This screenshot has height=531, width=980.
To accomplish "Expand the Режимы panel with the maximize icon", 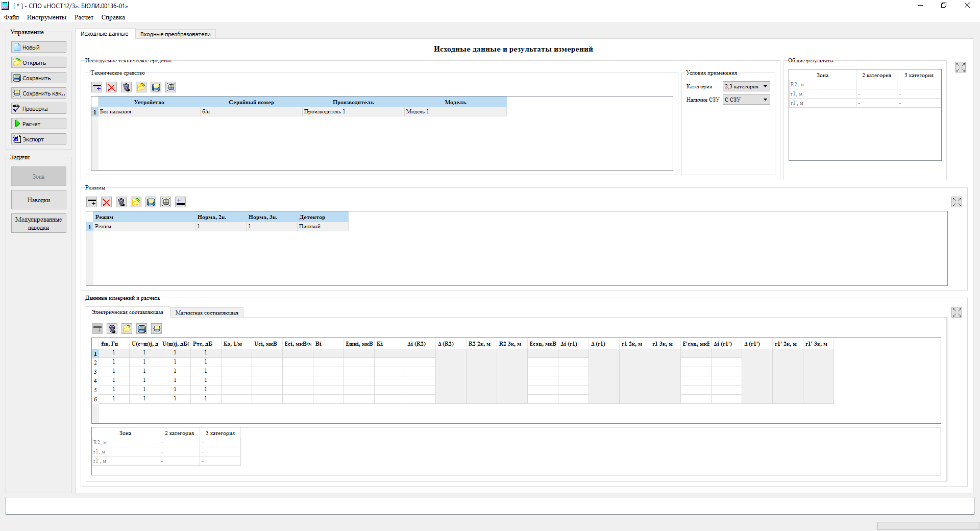I will pyautogui.click(x=957, y=202).
